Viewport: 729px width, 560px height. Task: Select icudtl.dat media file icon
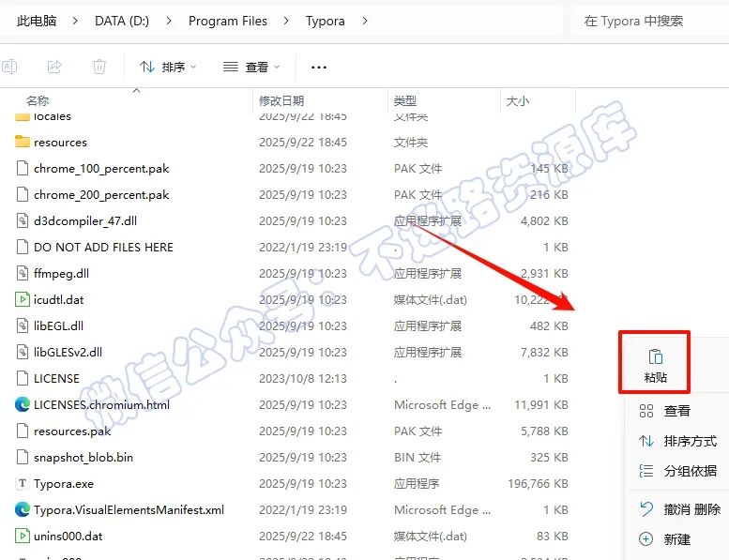click(23, 299)
